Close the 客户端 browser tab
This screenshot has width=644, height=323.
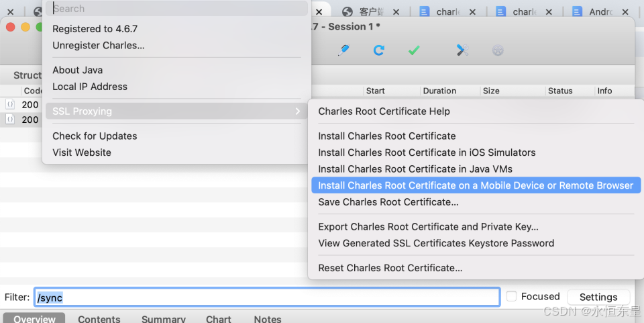396,12
